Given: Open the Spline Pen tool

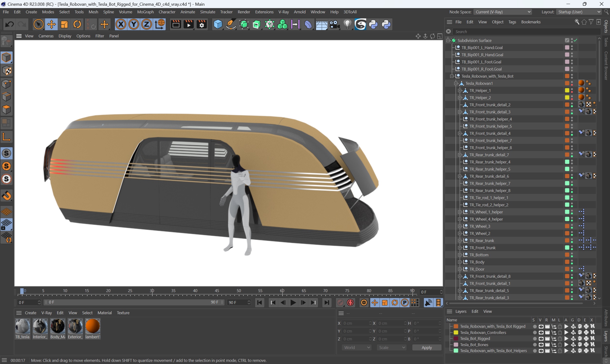Looking at the screenshot, I should tap(231, 24).
